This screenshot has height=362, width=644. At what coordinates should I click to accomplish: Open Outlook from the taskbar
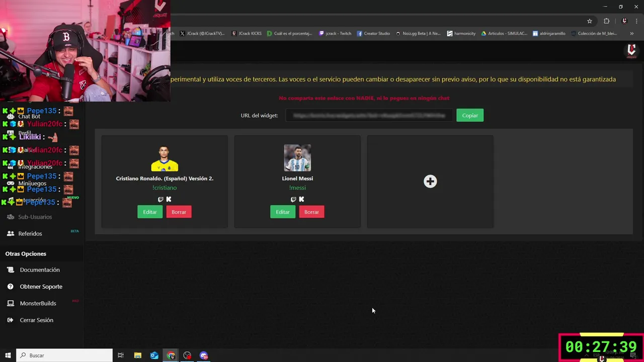click(x=154, y=355)
